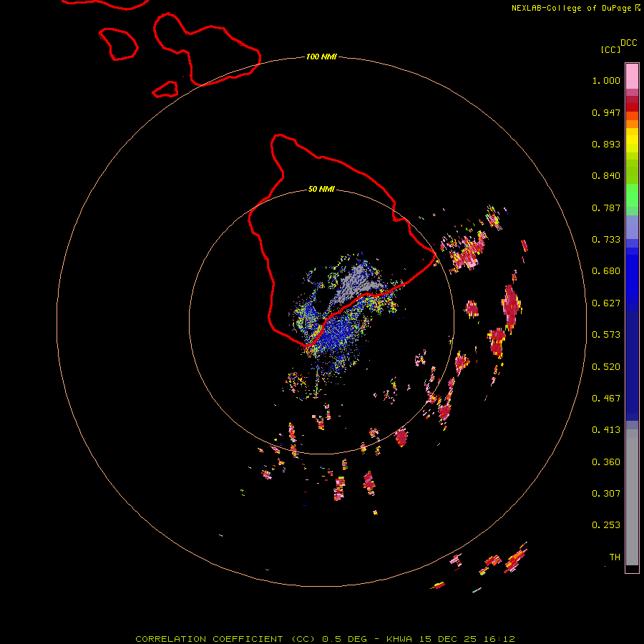Click the 0.787 scale value
The height and width of the screenshot is (644, 644).
[x=606, y=208]
